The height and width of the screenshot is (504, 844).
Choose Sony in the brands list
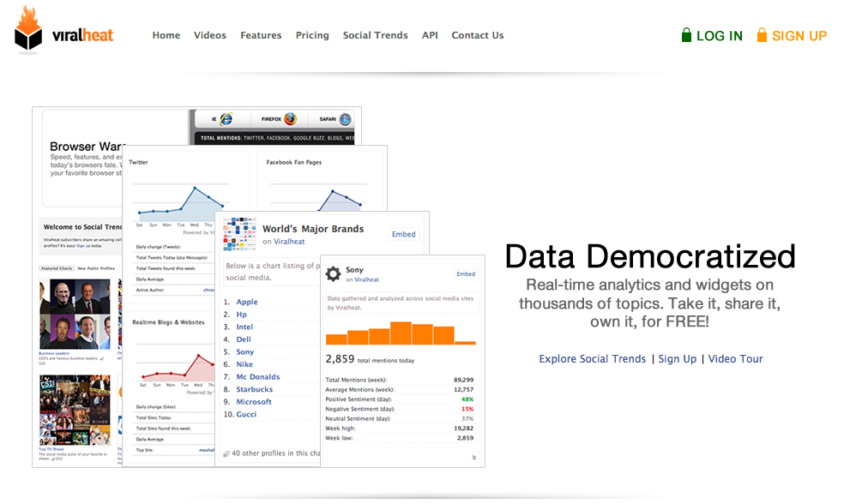(245, 351)
